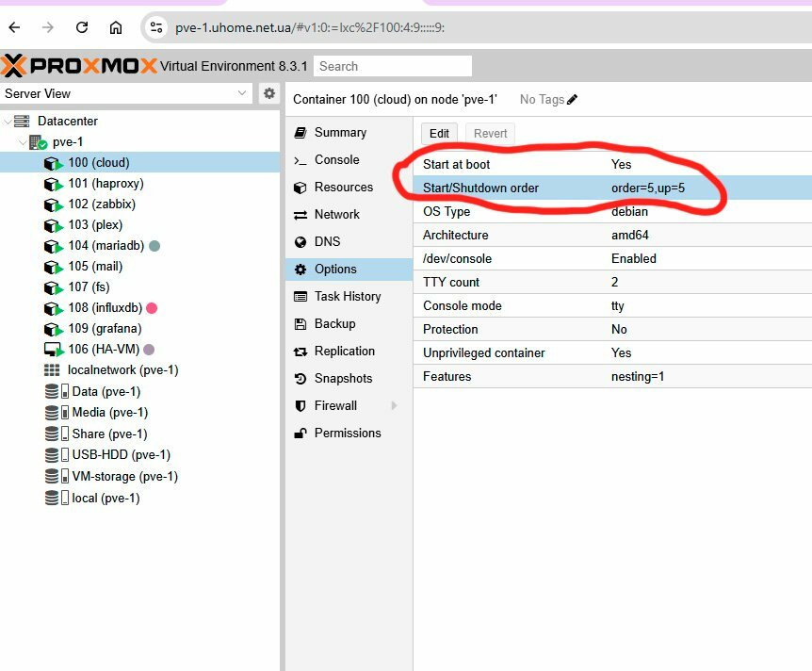Focus the Proxmox Search field
Image resolution: width=812 pixels, height=671 pixels.
[x=393, y=66]
